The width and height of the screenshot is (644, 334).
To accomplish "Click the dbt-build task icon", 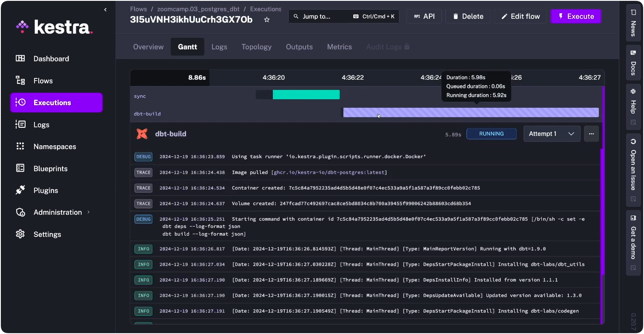I will coord(142,134).
